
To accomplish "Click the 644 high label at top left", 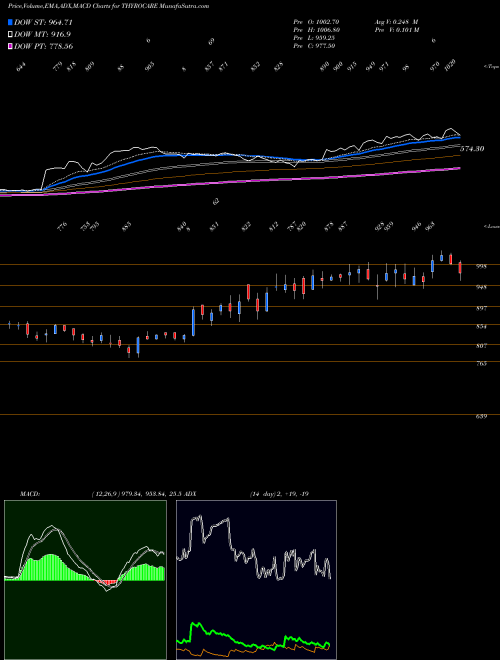I will [22, 67].
